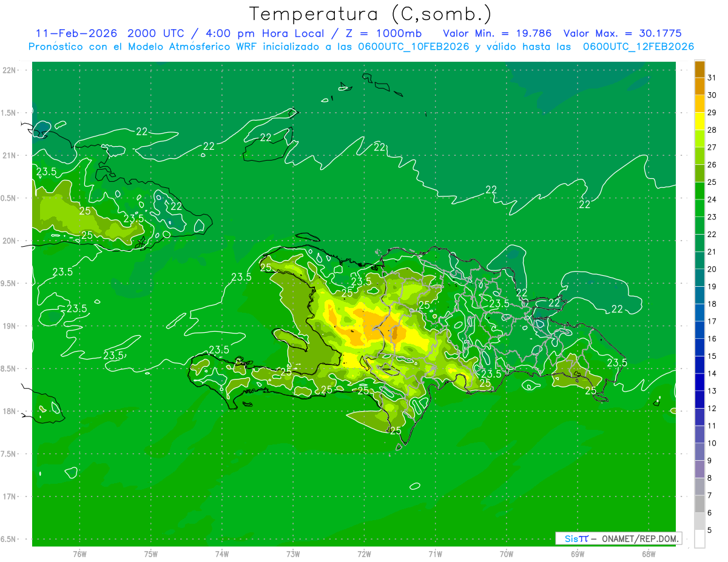Click the legend value 10
This screenshot has height=562, width=728.
[x=712, y=443]
